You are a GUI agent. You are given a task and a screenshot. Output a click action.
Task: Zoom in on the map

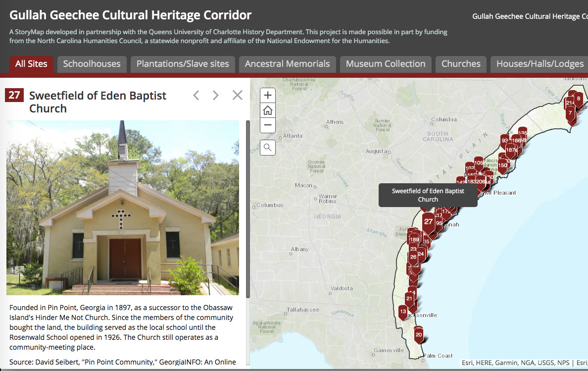[268, 95]
